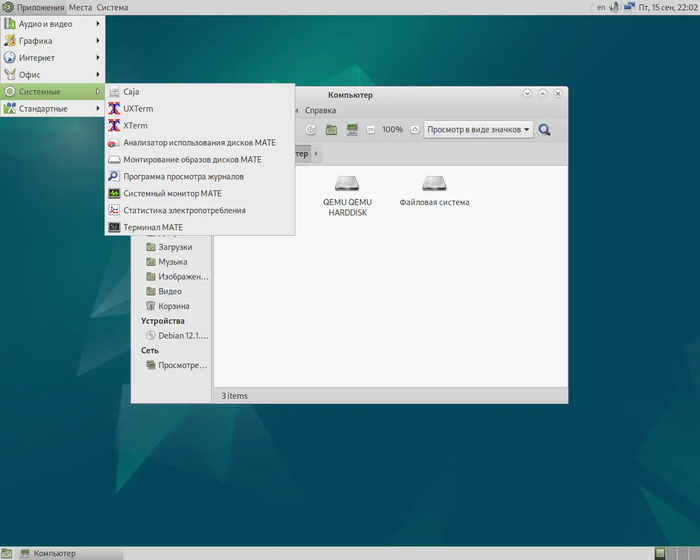Open Изображения in the sidebar
Viewport: 700px width, 560px height.
177,276
